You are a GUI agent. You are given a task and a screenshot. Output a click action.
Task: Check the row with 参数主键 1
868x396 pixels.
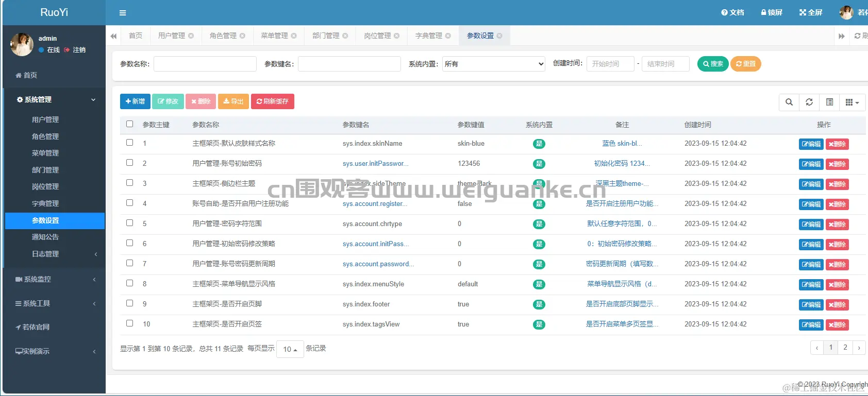(x=129, y=143)
